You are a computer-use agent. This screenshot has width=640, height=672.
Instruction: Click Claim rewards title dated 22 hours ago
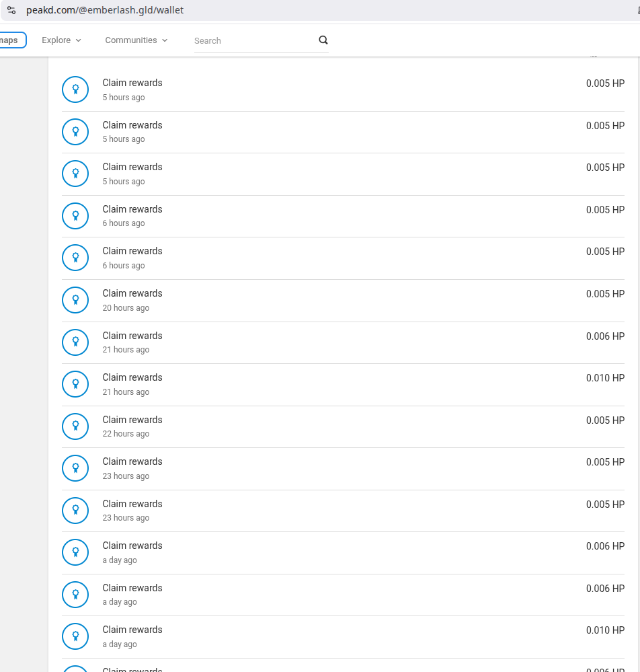(x=132, y=420)
